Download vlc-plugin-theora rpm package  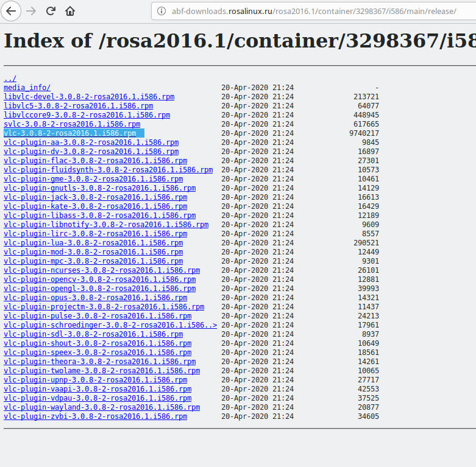99,361
